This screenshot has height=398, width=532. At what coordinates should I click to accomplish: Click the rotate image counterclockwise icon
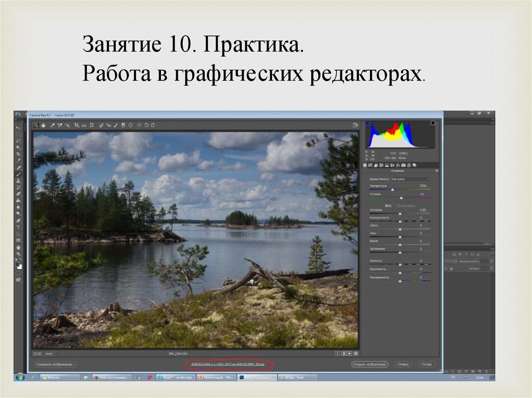pyautogui.click(x=147, y=125)
